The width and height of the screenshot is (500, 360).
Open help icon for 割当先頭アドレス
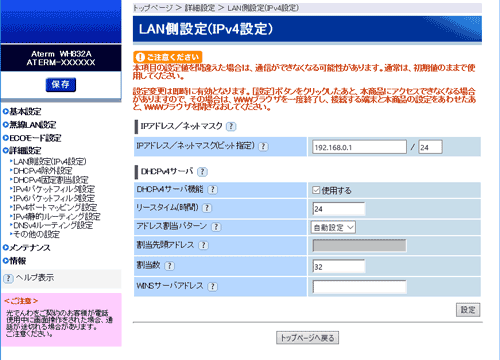point(203,245)
